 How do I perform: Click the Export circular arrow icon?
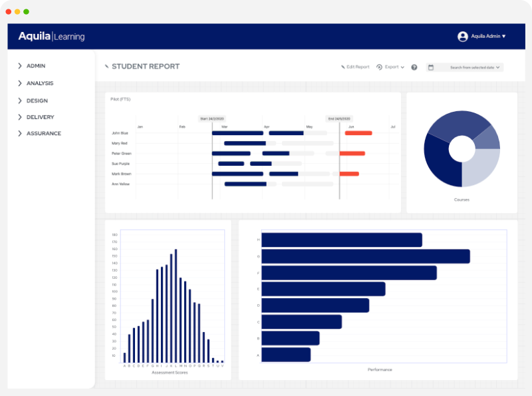[379, 67]
